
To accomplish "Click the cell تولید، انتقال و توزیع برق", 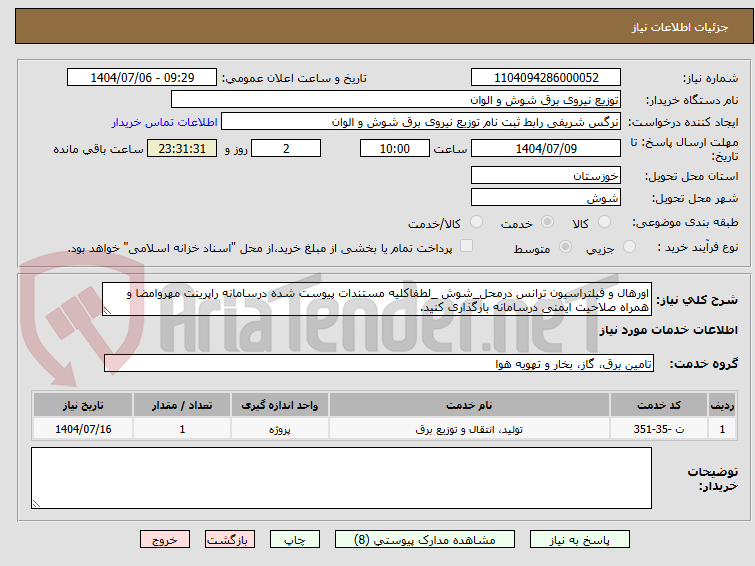I will pyautogui.click(x=469, y=429).
